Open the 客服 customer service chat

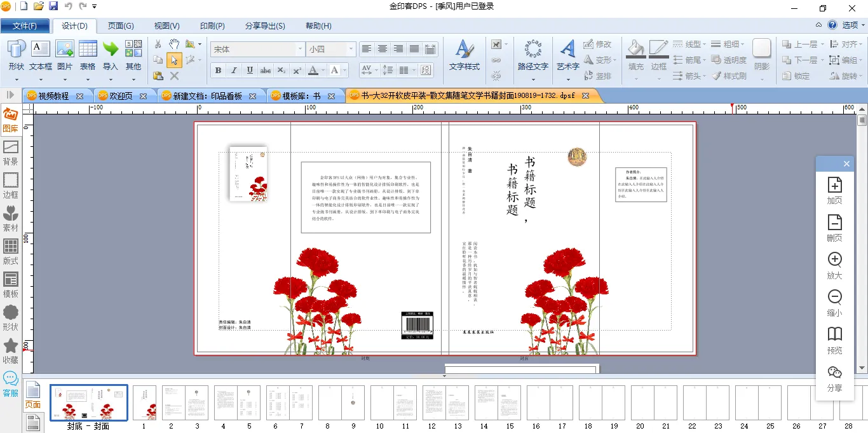pos(11,385)
